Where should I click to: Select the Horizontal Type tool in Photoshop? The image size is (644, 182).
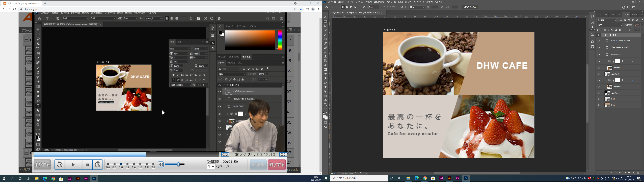coord(326,87)
